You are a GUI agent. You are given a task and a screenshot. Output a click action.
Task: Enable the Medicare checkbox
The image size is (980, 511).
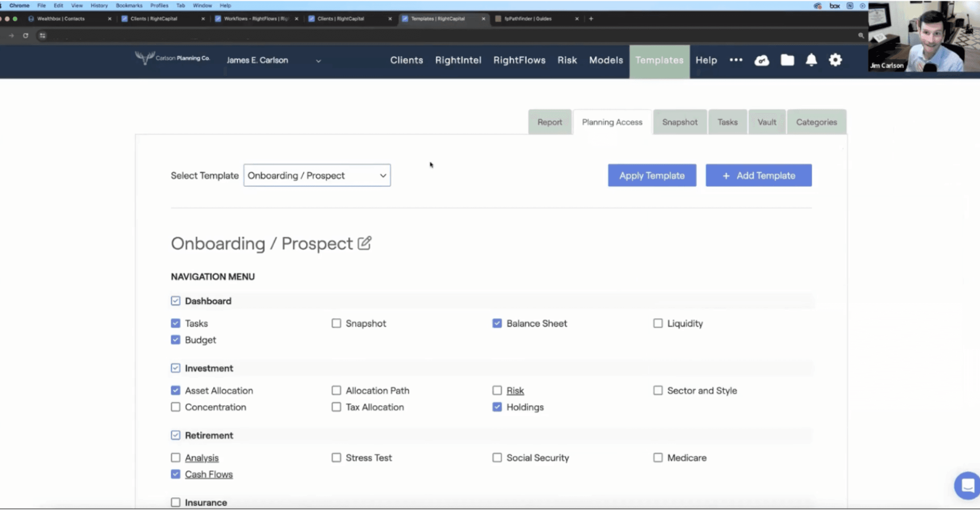(x=658, y=457)
